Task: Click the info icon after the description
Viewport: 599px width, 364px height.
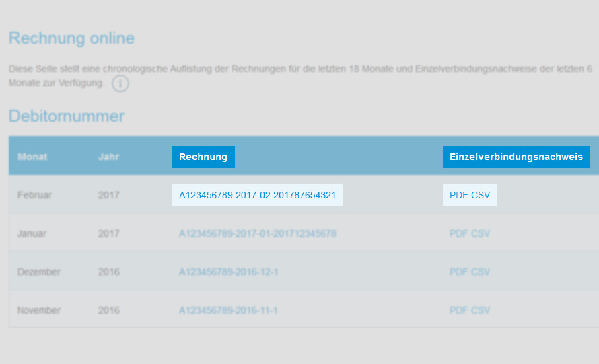Action: coord(120,84)
